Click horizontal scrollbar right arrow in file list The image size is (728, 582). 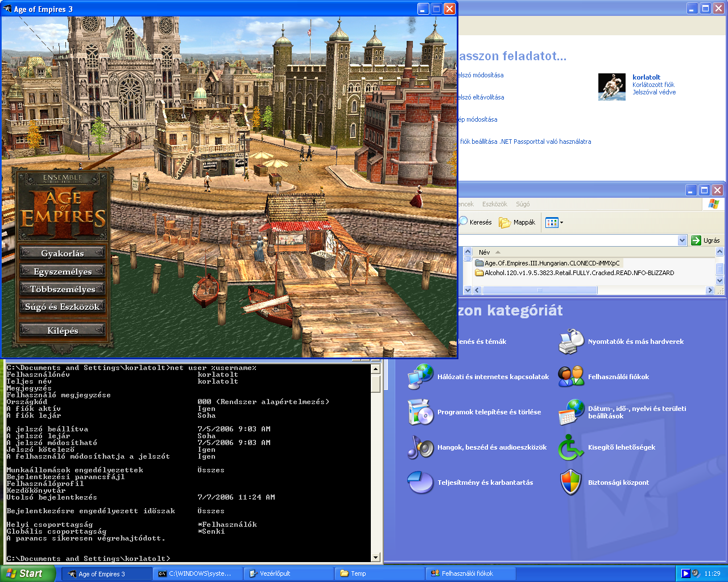coord(710,290)
